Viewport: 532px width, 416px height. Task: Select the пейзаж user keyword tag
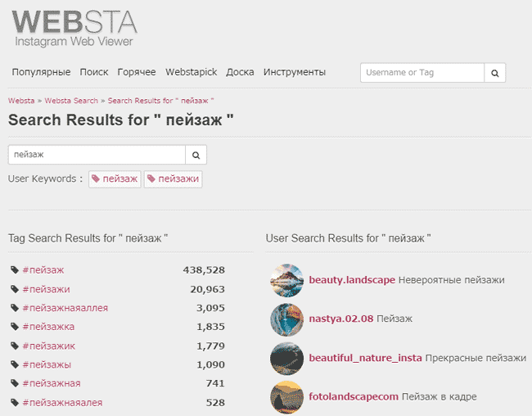click(115, 179)
